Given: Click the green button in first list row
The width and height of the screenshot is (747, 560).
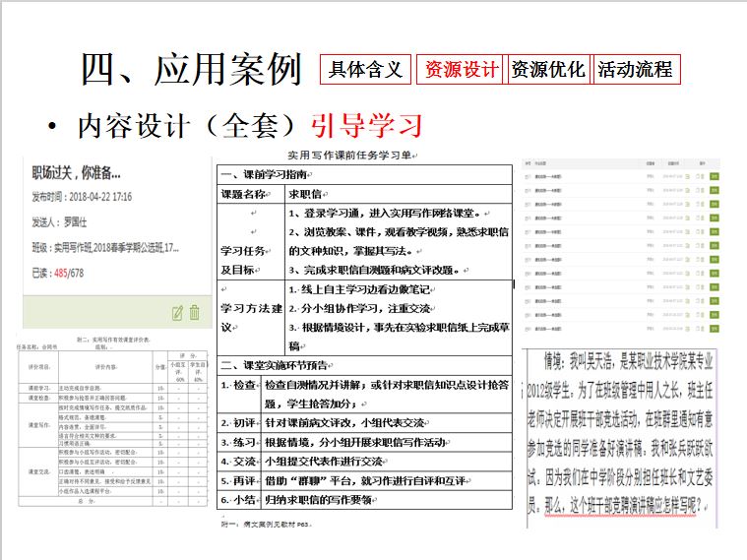Looking at the screenshot, I should tap(715, 176).
